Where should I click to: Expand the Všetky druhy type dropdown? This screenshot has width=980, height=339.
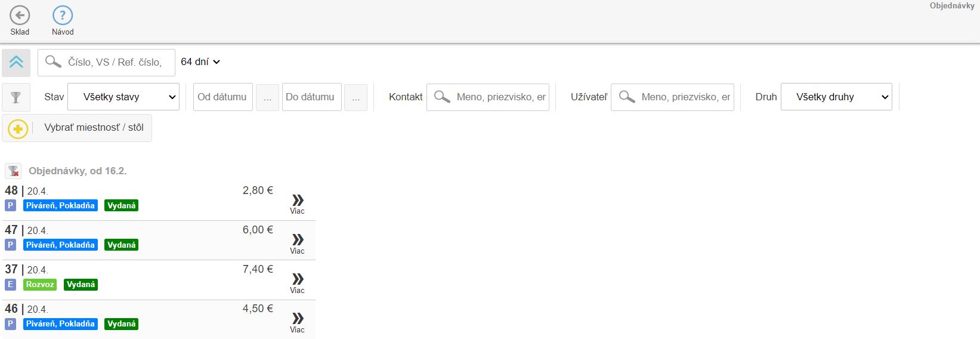(836, 97)
